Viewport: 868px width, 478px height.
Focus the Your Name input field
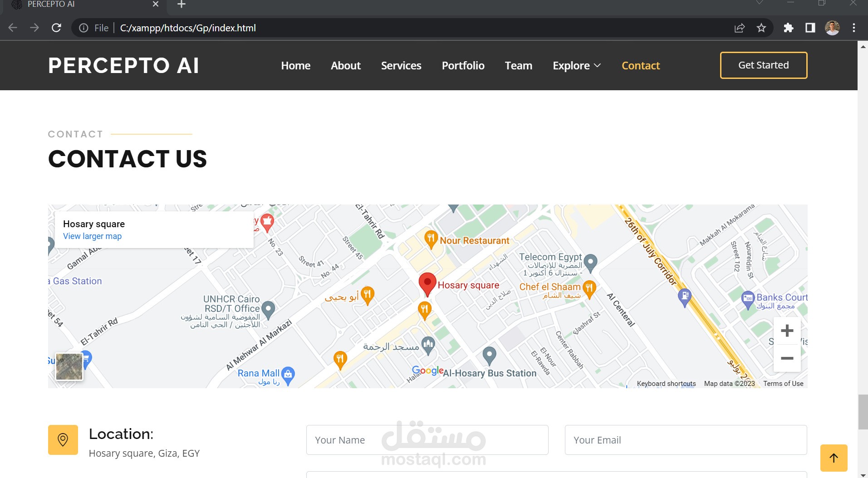point(427,440)
